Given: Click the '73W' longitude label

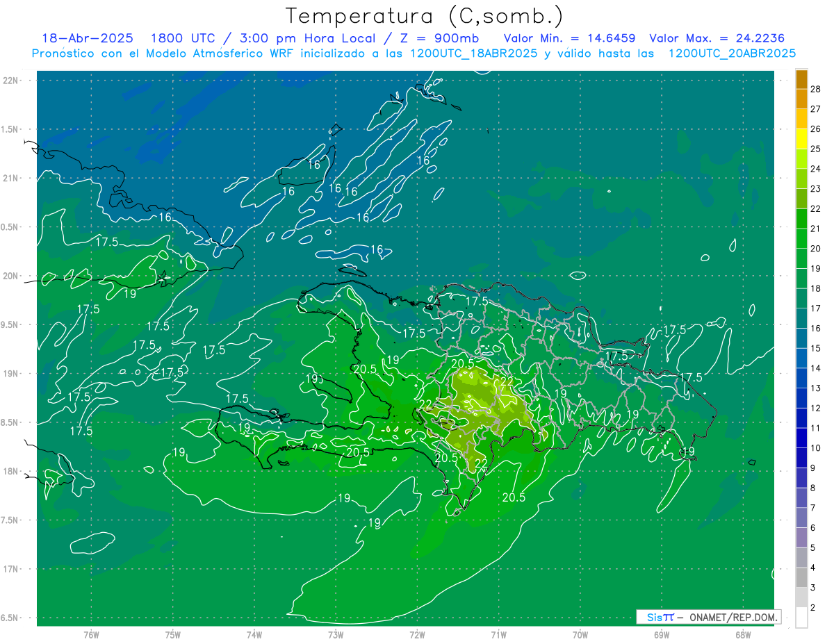Looking at the screenshot, I should pyautogui.click(x=336, y=635).
